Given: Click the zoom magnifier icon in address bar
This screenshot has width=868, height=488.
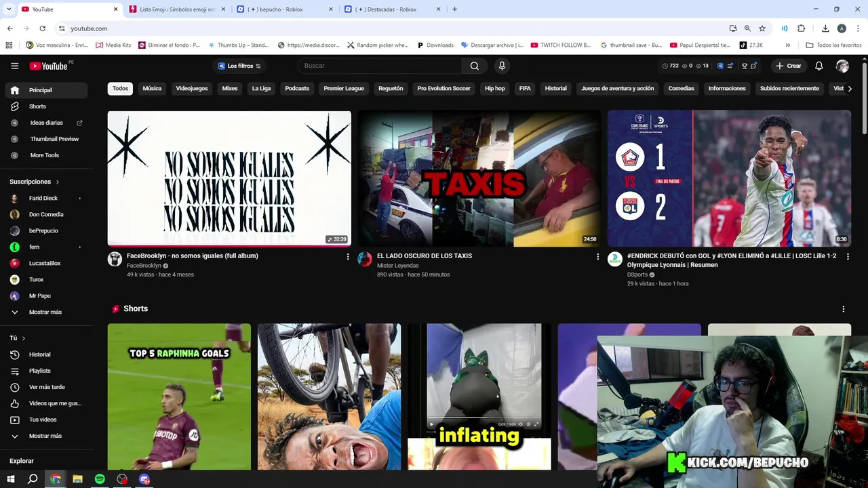Looking at the screenshot, I should click(747, 28).
